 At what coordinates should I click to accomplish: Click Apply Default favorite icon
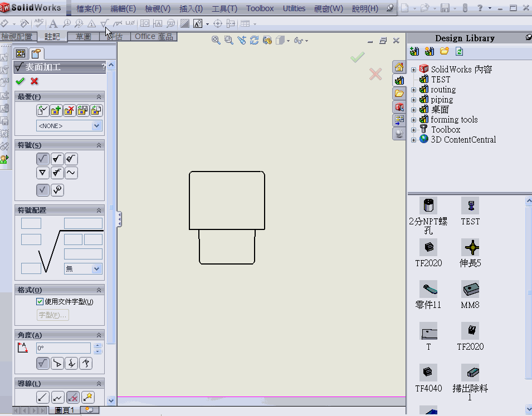(x=42, y=110)
